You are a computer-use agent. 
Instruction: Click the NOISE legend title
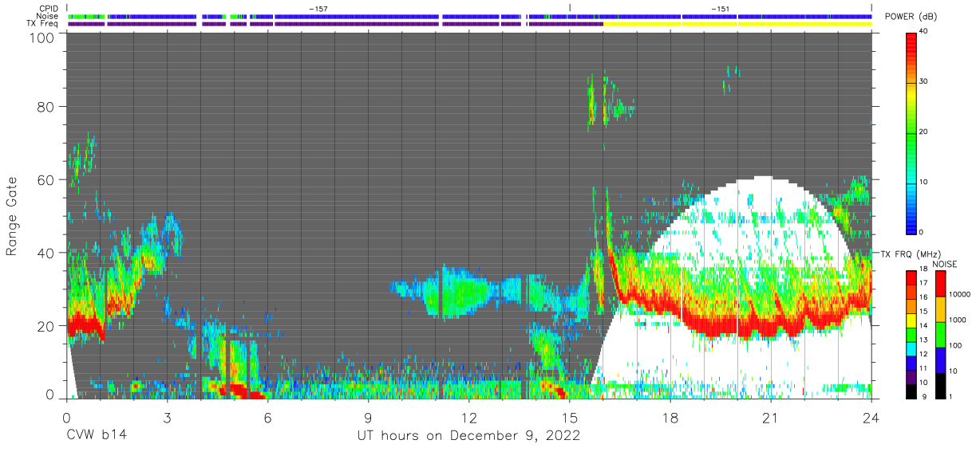point(946,264)
